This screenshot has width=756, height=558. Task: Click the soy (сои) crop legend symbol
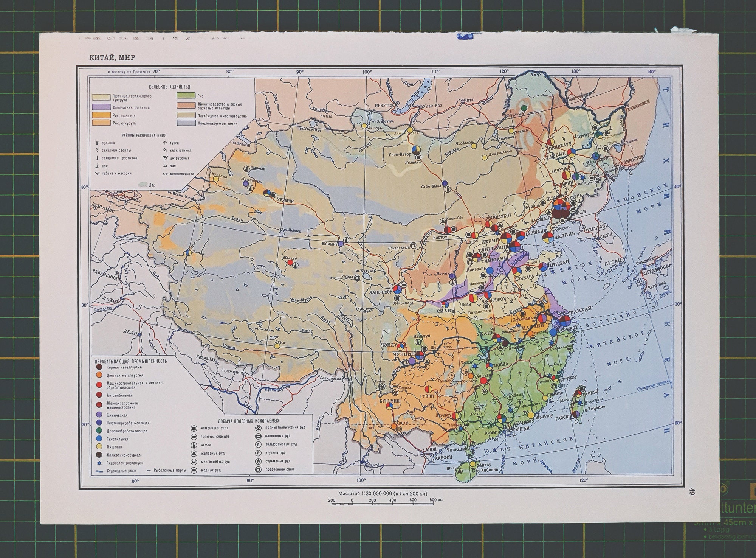pyautogui.click(x=98, y=166)
